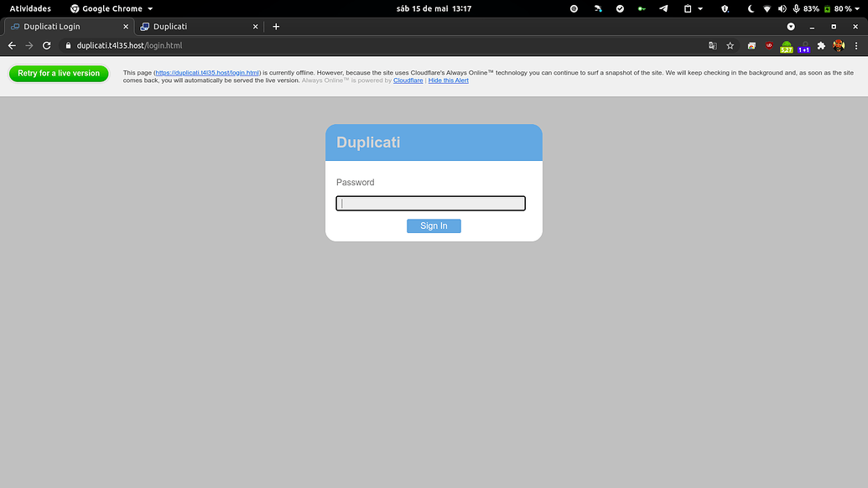Close the second Duplicati tab

pos(255,27)
